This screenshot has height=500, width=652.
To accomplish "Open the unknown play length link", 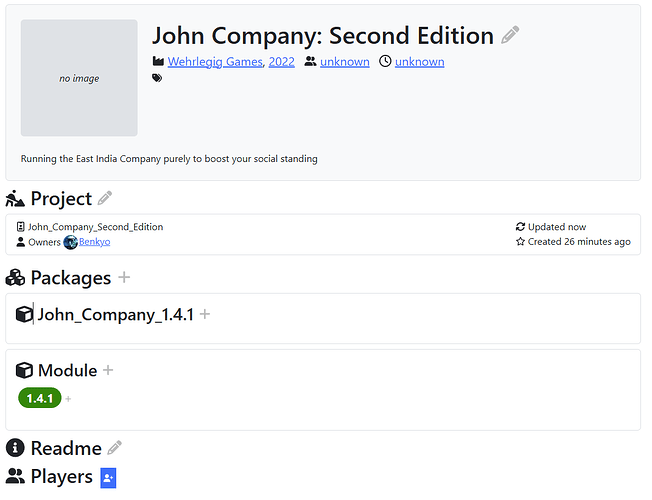I will 419,62.
